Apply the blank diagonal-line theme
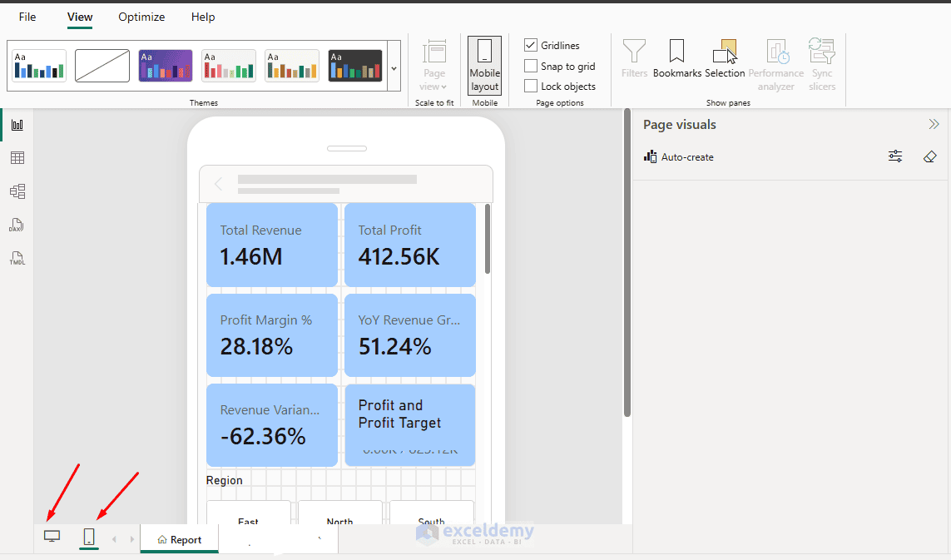Viewport: 951px width, 560px height. 102,66
